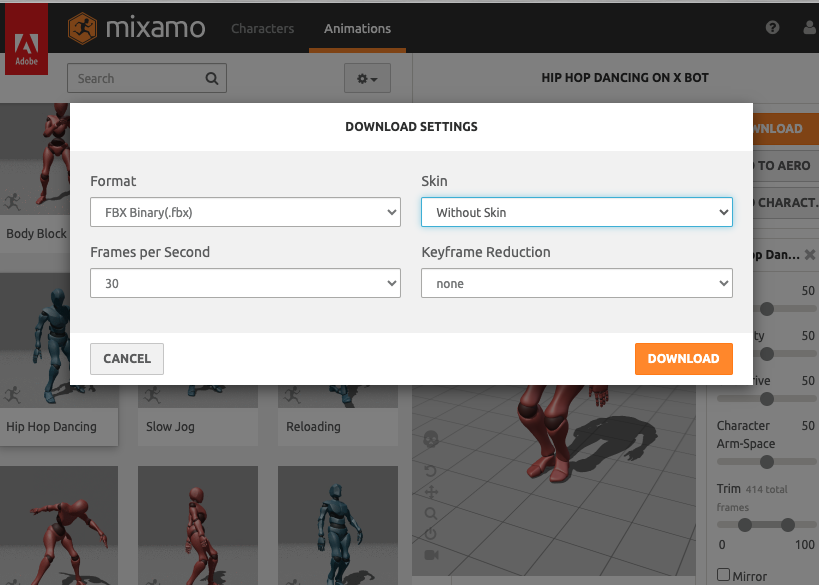The width and height of the screenshot is (819, 585).
Task: Select the Animations tab
Action: [357, 28]
